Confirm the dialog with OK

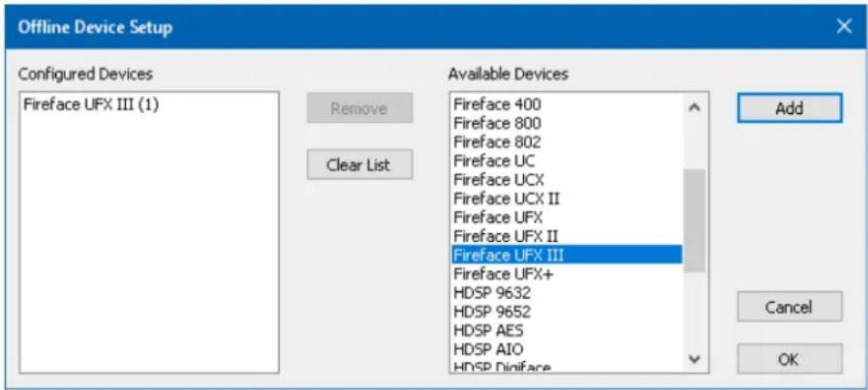790,359
